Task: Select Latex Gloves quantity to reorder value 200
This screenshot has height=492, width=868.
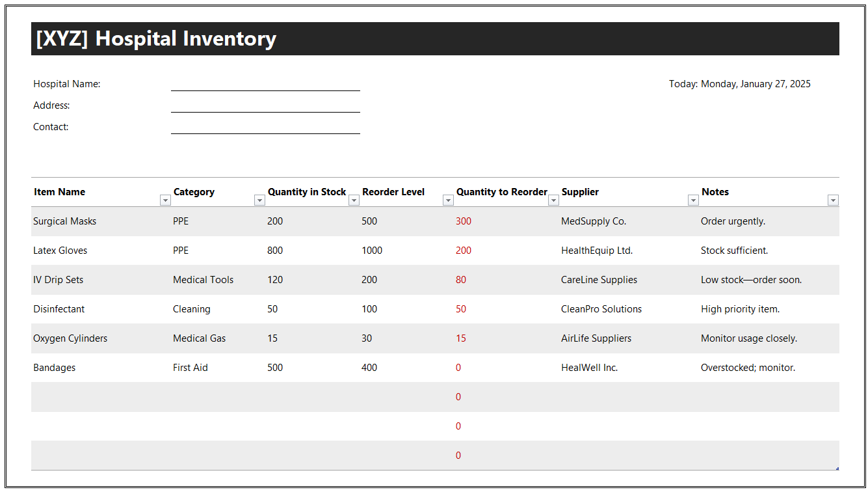Action: (x=464, y=251)
